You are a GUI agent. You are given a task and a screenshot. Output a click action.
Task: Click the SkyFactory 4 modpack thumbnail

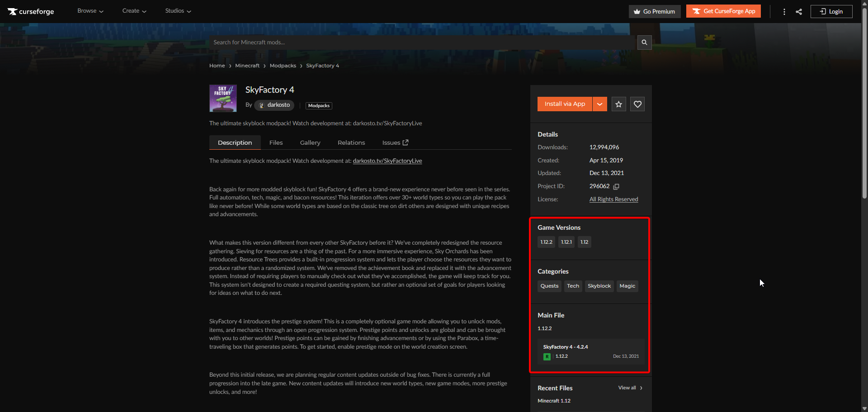tap(223, 98)
